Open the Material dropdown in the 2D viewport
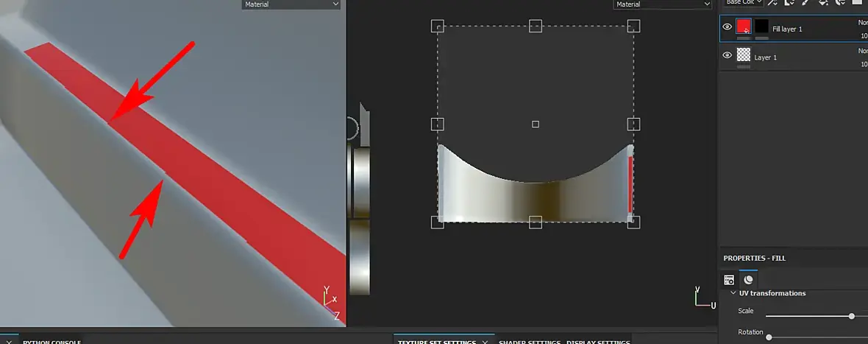 (662, 4)
